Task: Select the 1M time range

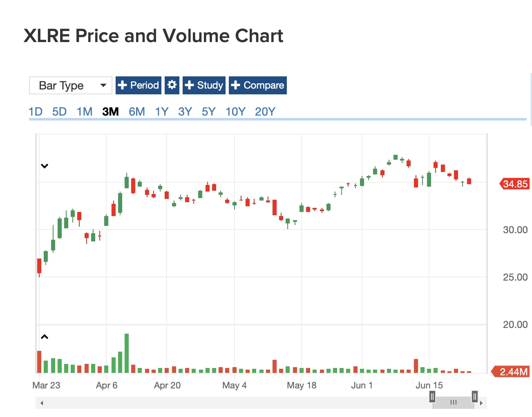Action: (85, 111)
